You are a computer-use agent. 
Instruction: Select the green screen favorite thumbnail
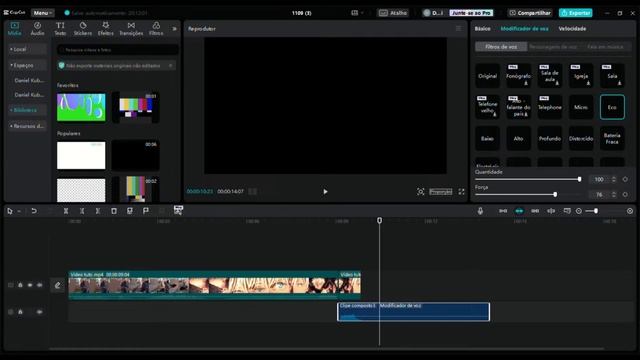click(81, 107)
